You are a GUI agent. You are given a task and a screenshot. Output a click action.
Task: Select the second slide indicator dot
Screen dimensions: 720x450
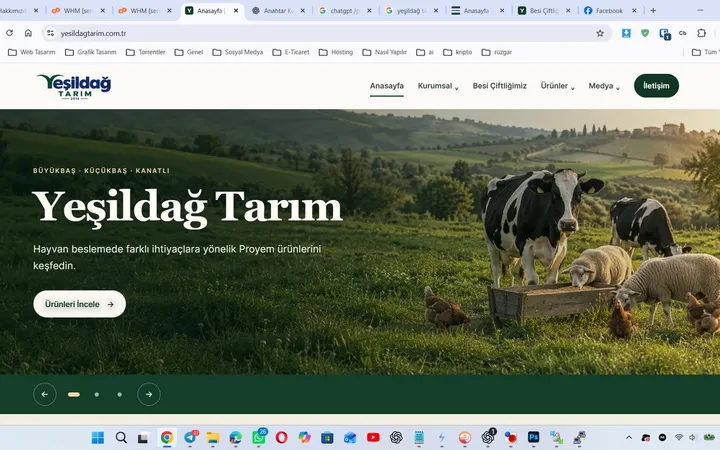click(96, 394)
